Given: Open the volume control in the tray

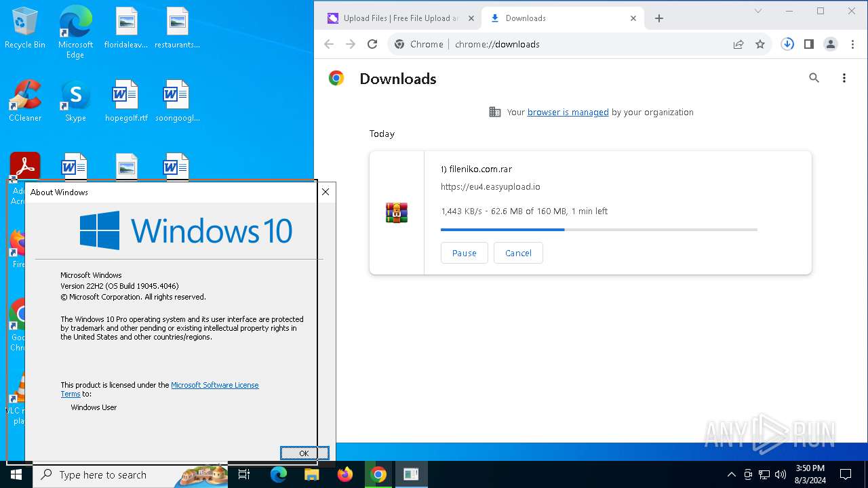Looking at the screenshot, I should point(781,474).
